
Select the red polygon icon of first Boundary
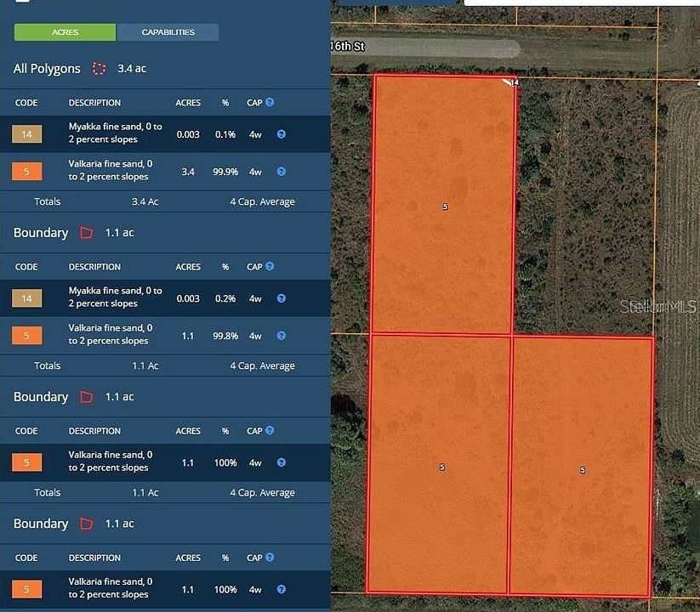[x=86, y=233]
